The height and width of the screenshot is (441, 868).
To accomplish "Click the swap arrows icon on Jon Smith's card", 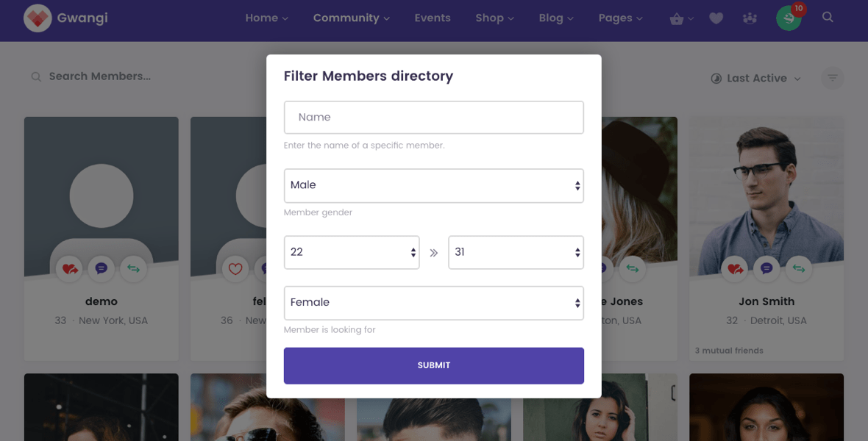I will [x=799, y=269].
